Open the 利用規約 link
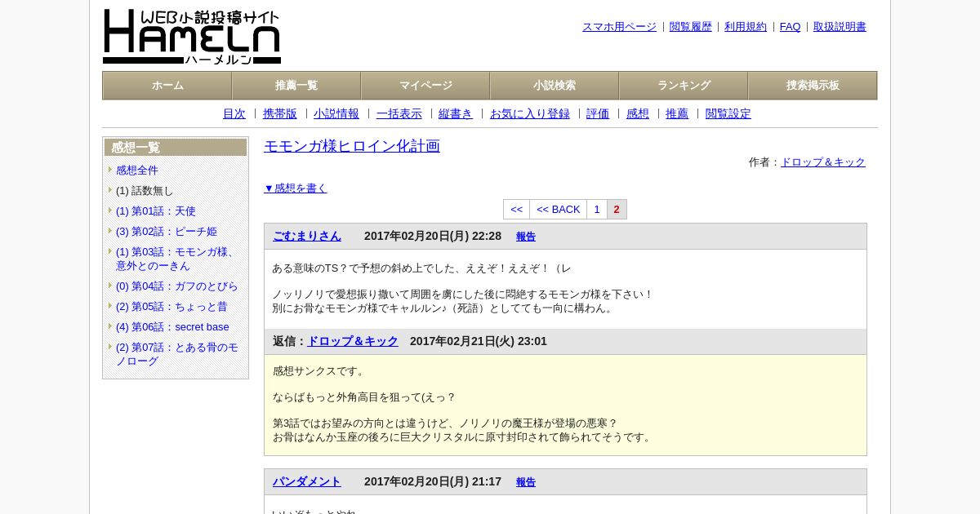 (746, 27)
